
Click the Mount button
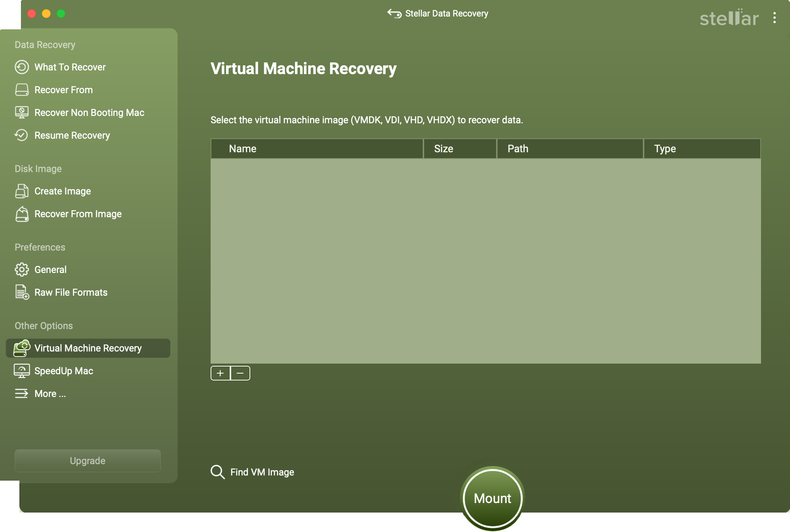492,498
